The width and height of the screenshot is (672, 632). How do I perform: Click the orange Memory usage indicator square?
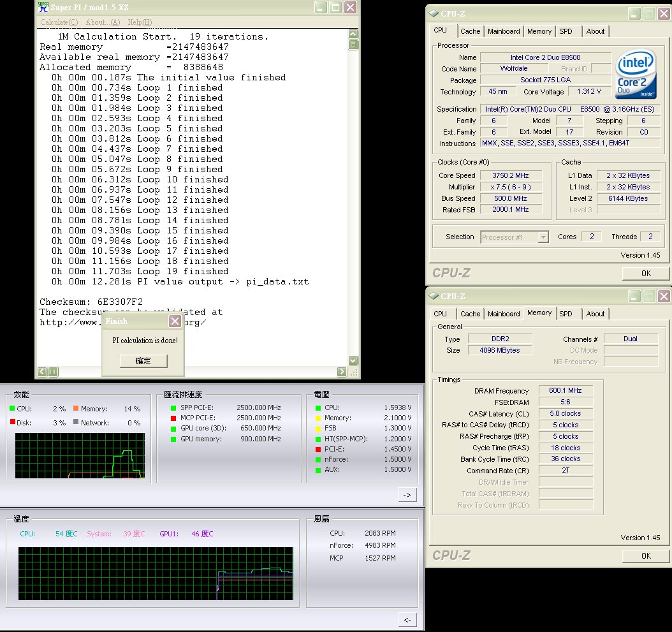[x=76, y=408]
